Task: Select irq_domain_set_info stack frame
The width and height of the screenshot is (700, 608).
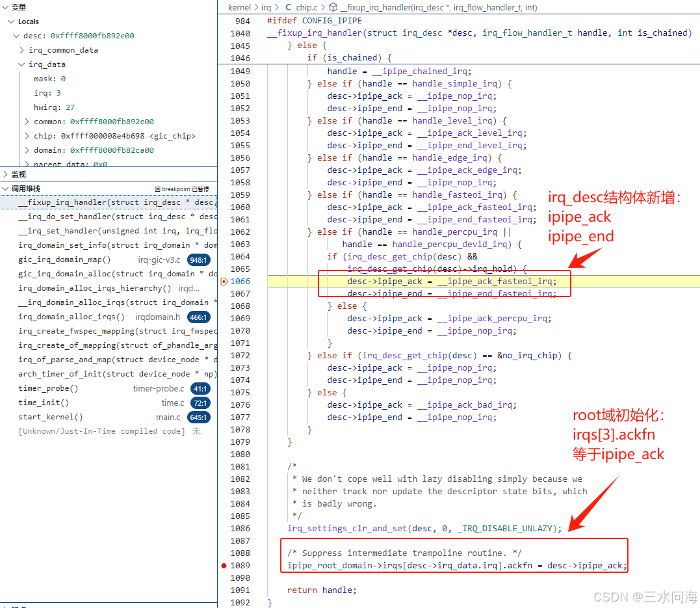Action: 109,245
